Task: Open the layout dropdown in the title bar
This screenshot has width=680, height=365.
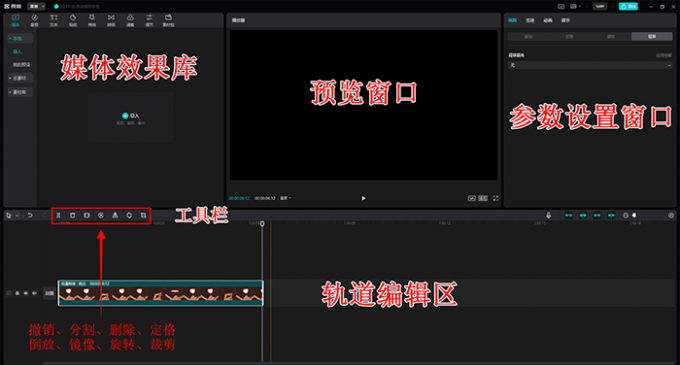Action: coord(575,7)
